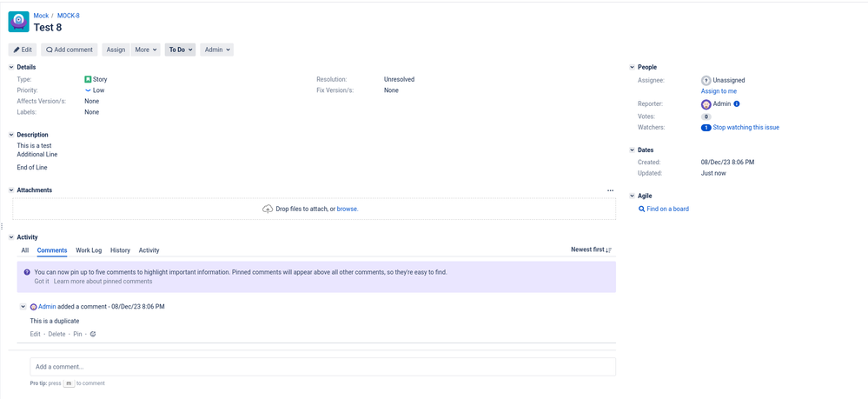Image resolution: width=868 pixels, height=399 pixels.
Task: Click the Add a comment field
Action: (322, 367)
